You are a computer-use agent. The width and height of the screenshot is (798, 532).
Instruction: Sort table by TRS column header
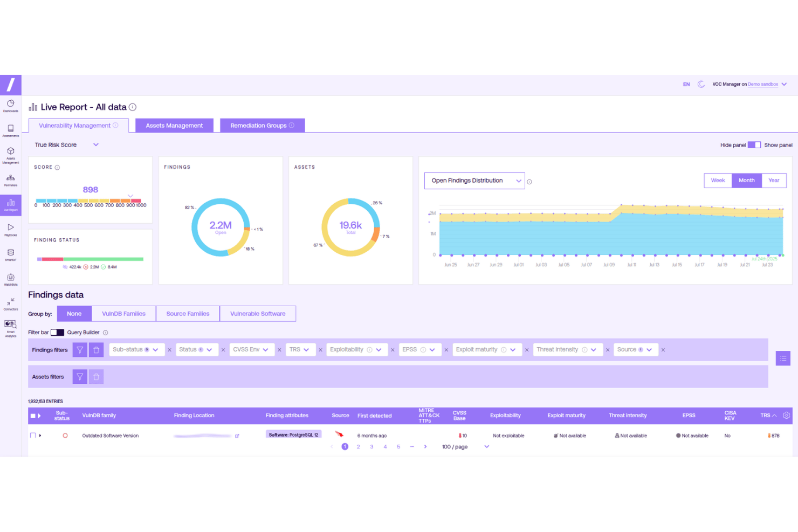coord(768,416)
